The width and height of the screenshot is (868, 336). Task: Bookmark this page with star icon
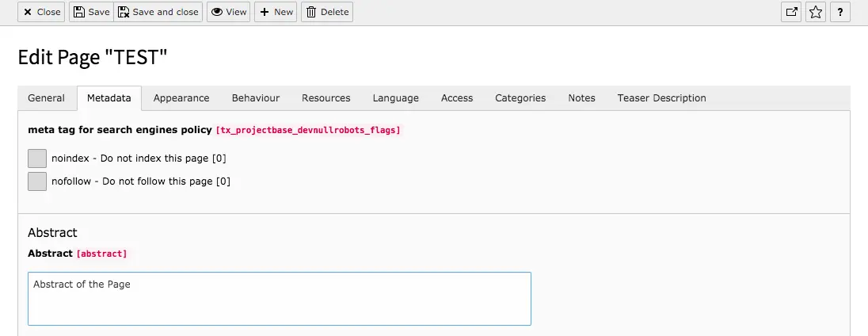pos(816,12)
